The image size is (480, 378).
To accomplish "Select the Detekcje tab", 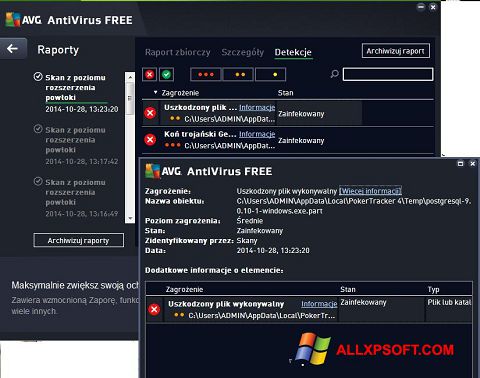I will 293,52.
